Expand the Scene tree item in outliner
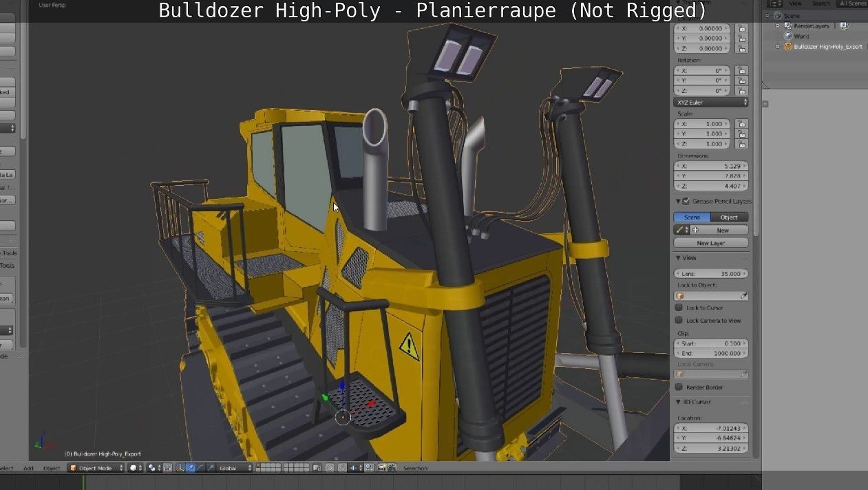 tap(769, 15)
